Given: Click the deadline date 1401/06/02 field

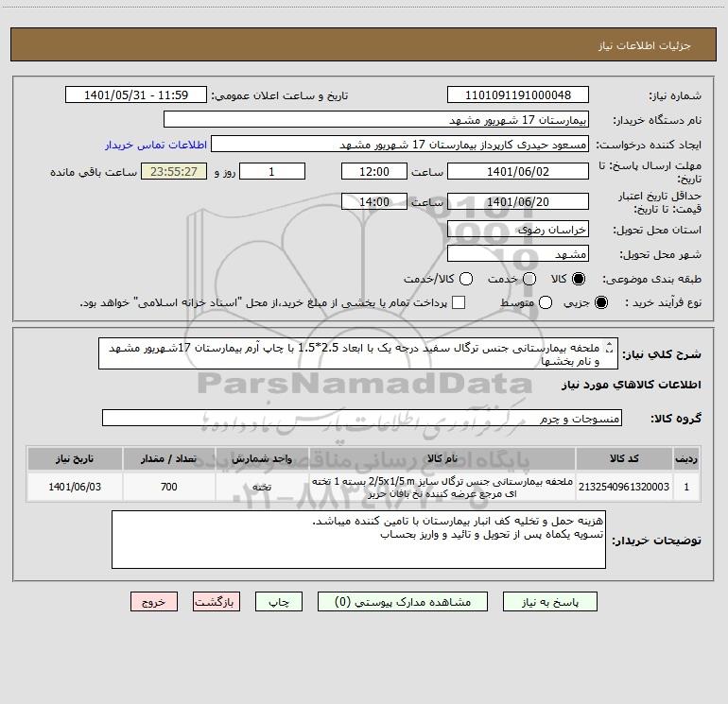Looking at the screenshot, I should [x=518, y=171].
